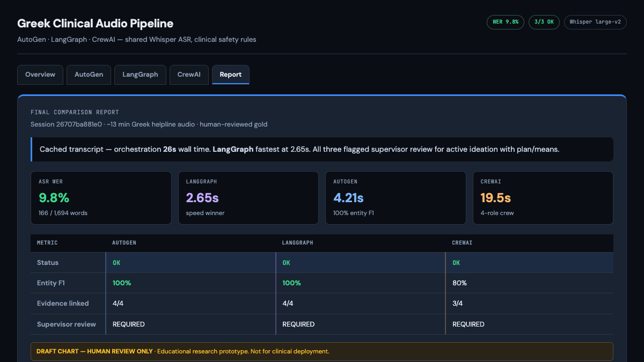This screenshot has height=362, width=644.
Task: Click the 'speed winner' caption
Action: tap(205, 213)
